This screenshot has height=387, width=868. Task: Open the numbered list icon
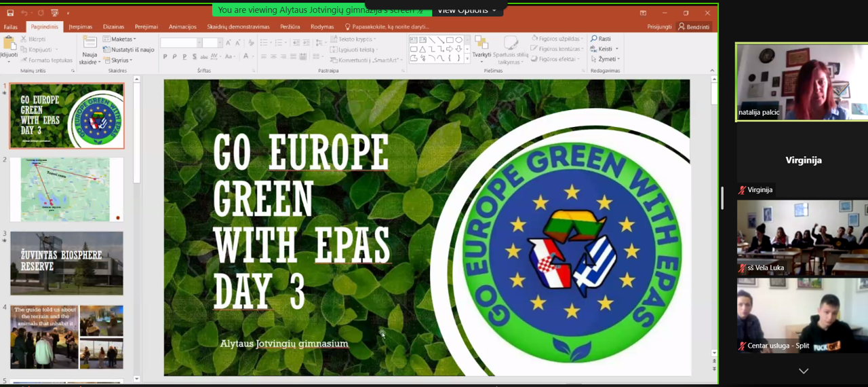click(279, 43)
